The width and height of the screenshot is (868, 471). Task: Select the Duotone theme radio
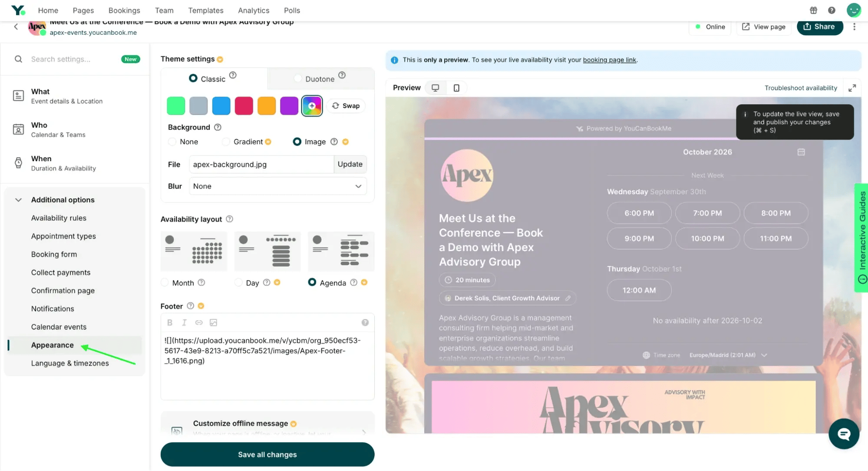pos(298,78)
